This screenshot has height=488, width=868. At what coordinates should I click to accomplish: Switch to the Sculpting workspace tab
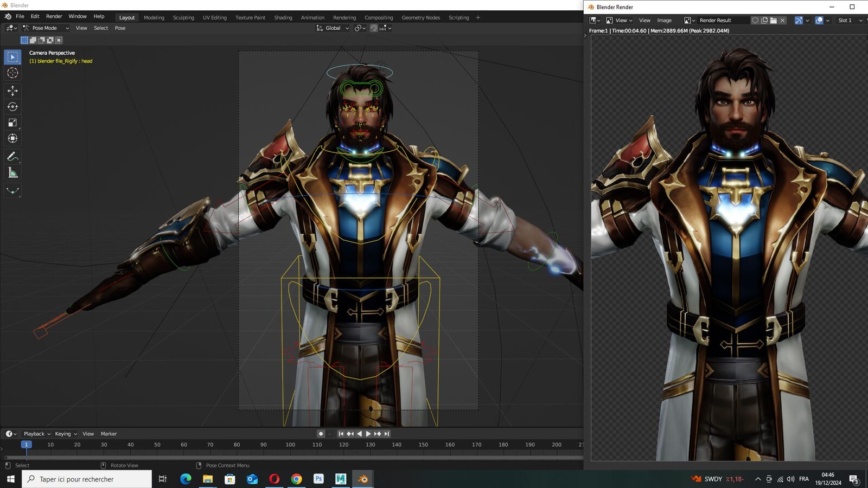[183, 18]
